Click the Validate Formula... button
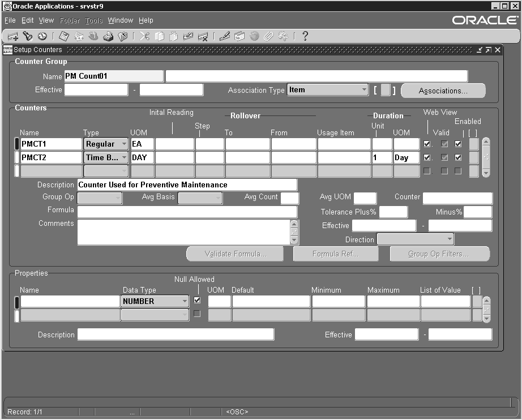This screenshot has height=420, width=522. point(235,254)
